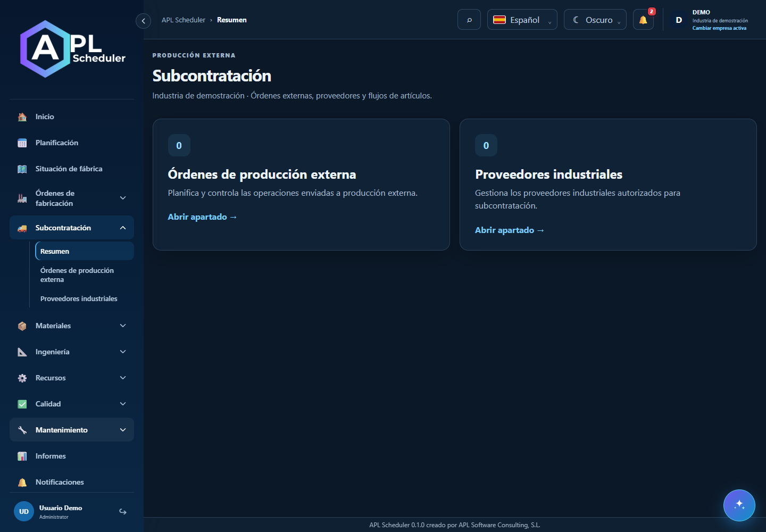
Task: Click the Informes chart icon
Action: tap(22, 456)
